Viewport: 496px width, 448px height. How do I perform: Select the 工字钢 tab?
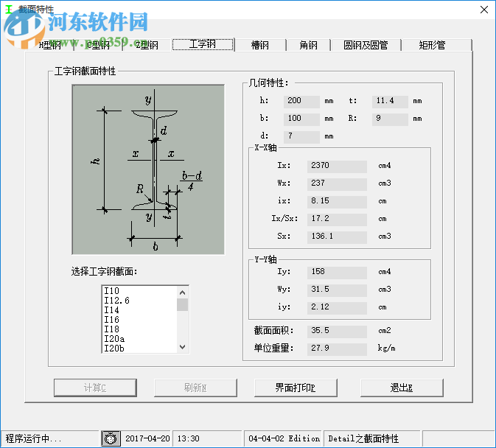pos(203,44)
